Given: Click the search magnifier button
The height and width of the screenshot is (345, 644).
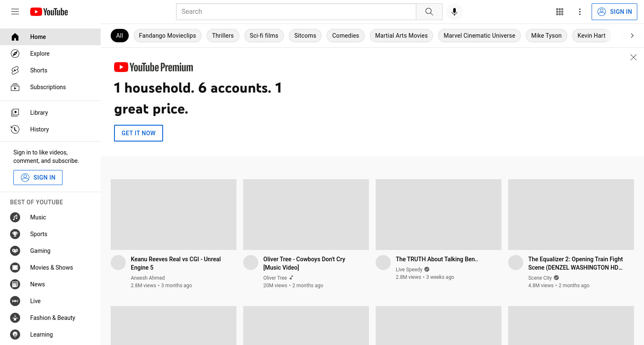Looking at the screenshot, I should click(429, 12).
